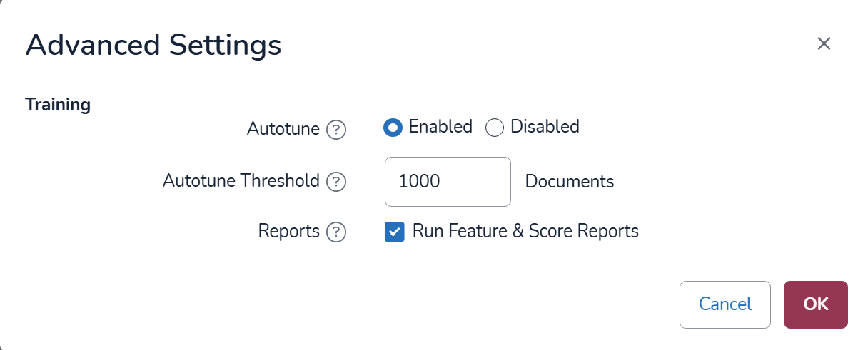Click the "Reports" field label
Viewport: 868px width, 350px height.
coord(289,231)
